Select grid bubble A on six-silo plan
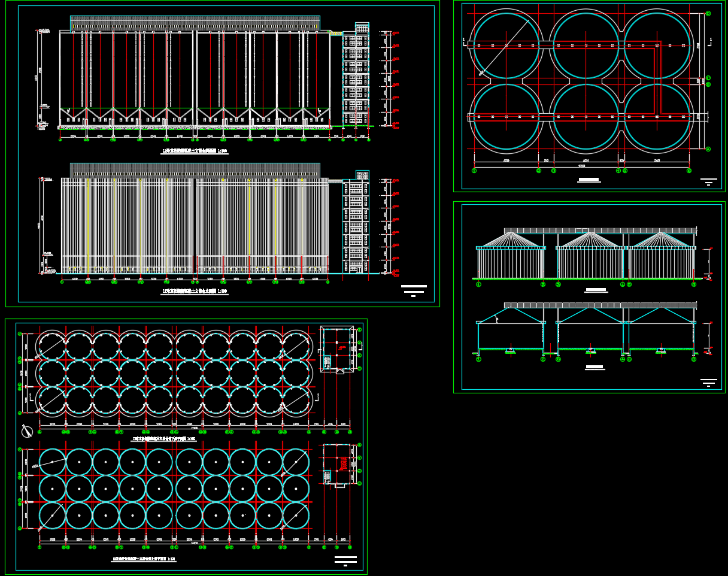728x576 pixels. (708, 148)
